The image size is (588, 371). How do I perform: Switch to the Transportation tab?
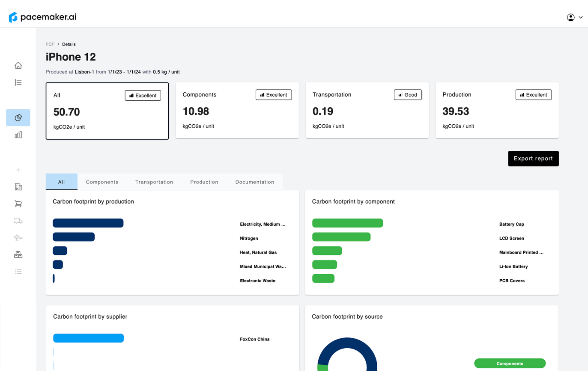(154, 182)
